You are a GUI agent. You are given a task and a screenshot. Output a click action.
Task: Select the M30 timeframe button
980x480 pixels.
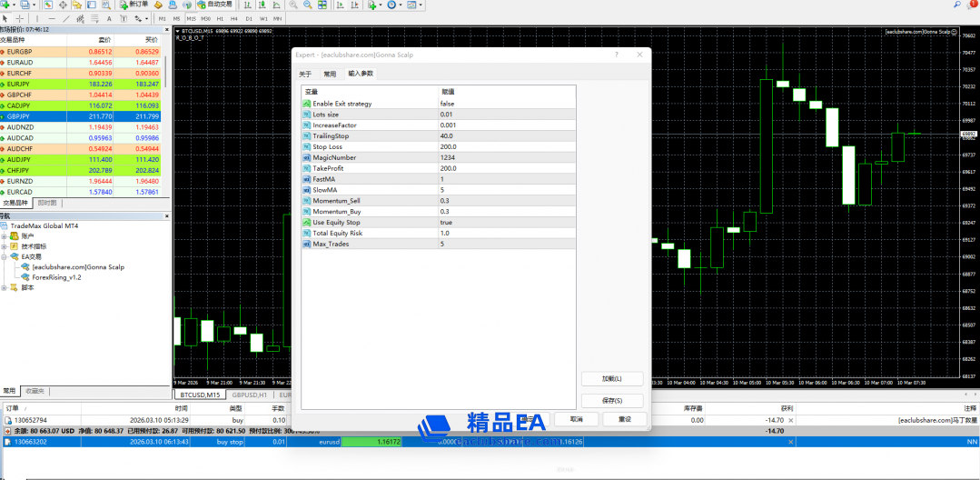(x=207, y=18)
